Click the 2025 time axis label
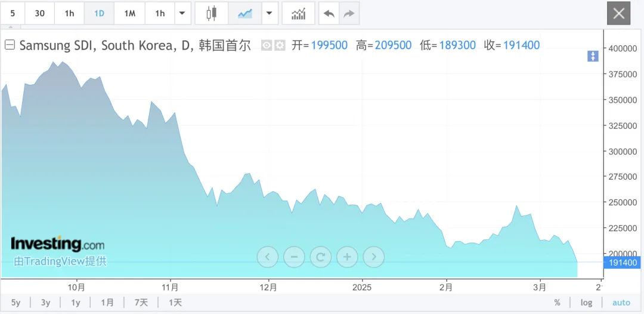Viewport: 644px width, 314px height. [362, 287]
